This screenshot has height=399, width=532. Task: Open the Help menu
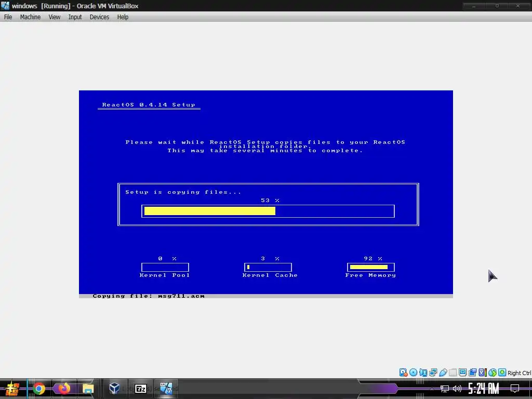pyautogui.click(x=123, y=17)
